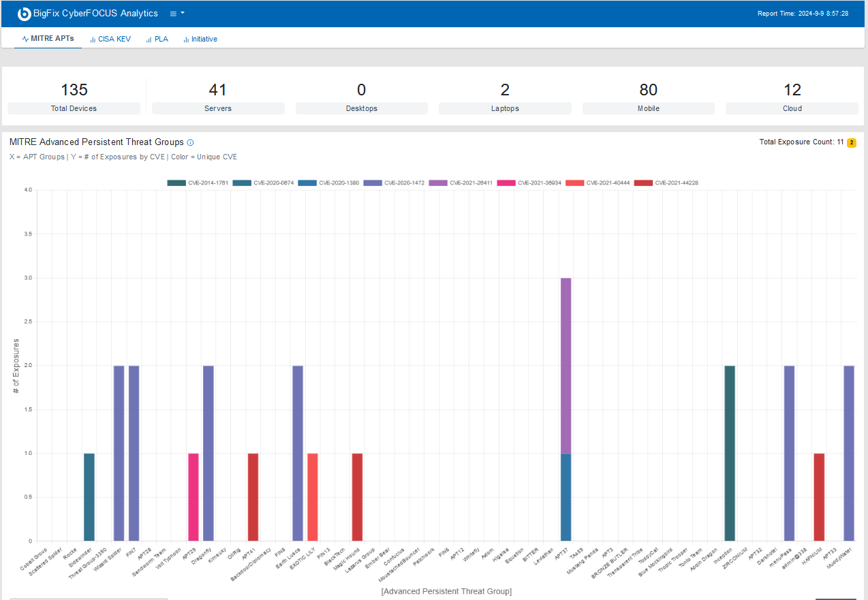Open the dropdown caret beside hamburger menu
Image resolution: width=868 pixels, height=600 pixels.
click(x=182, y=13)
